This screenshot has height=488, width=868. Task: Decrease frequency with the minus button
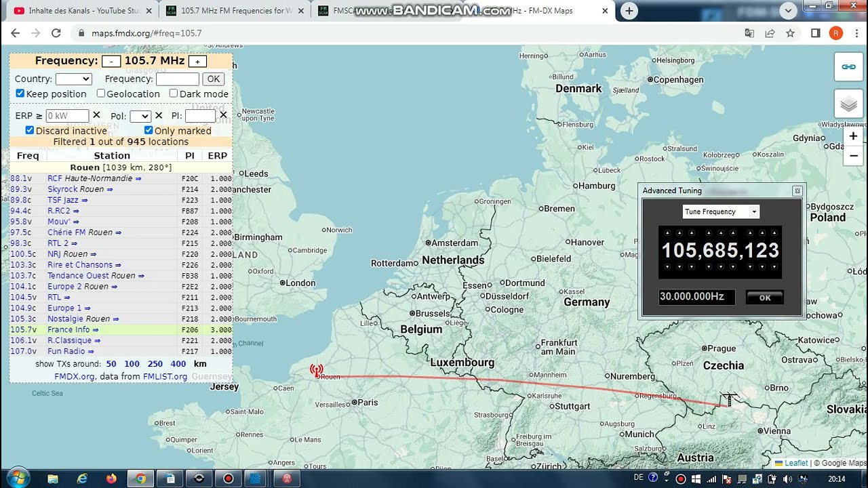[111, 62]
